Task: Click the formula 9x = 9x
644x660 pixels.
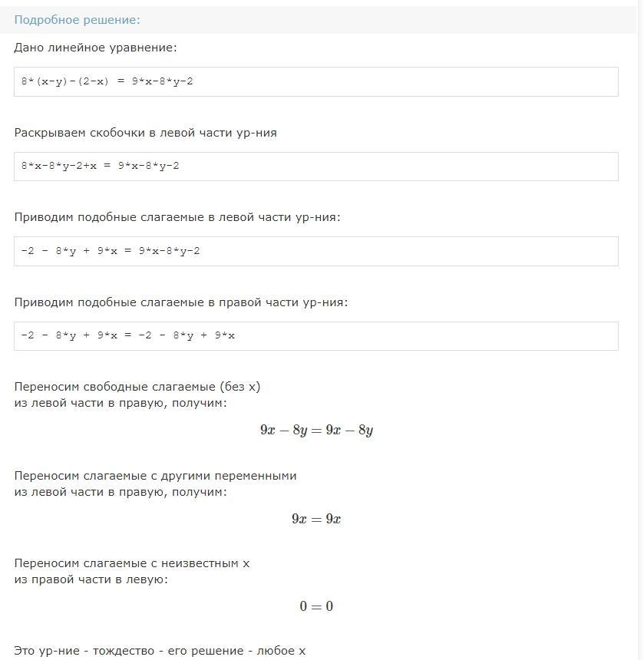Action: (x=316, y=519)
